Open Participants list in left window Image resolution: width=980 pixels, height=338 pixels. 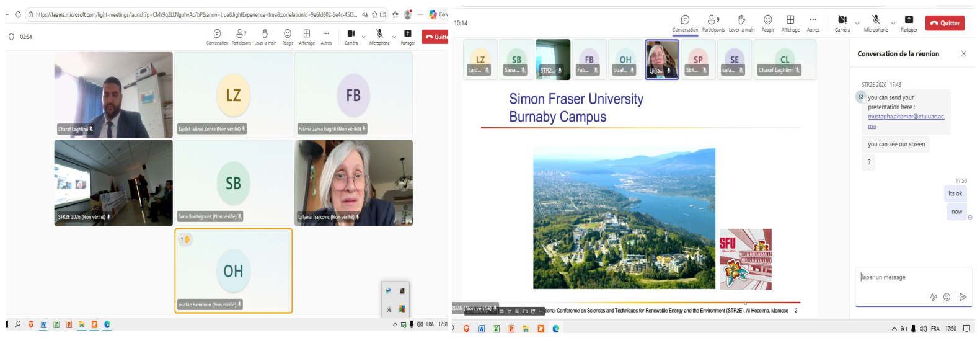click(241, 37)
